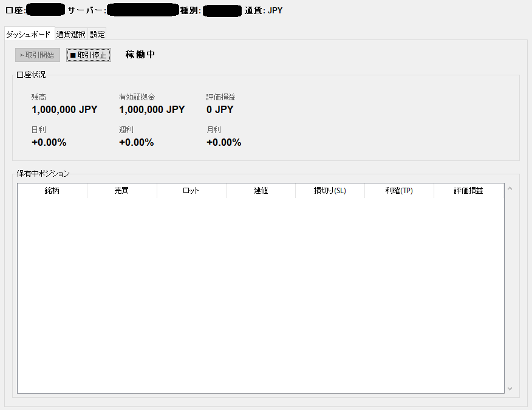532x410 pixels.
Task: Click the 取引停止 stop trading button
Action: [x=89, y=55]
